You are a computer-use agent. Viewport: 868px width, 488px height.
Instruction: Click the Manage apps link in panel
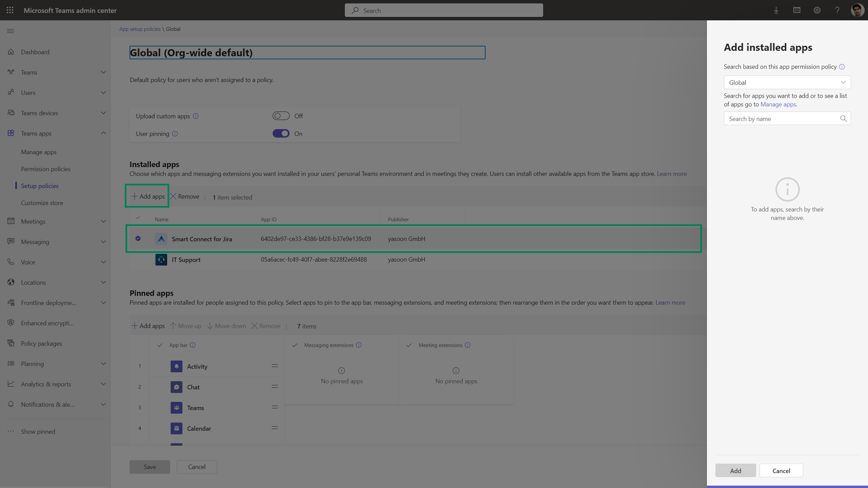[x=778, y=104]
